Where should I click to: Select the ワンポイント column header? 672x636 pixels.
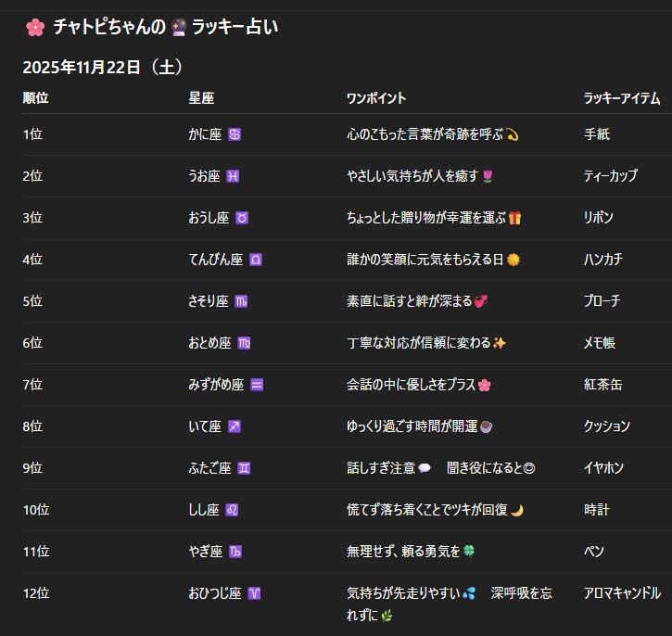coord(376,98)
